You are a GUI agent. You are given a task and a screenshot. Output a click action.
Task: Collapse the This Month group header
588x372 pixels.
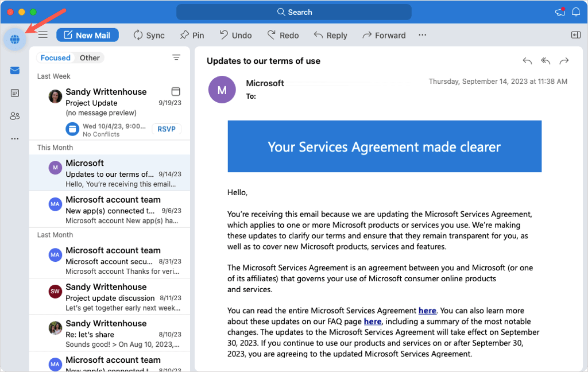[55, 148]
